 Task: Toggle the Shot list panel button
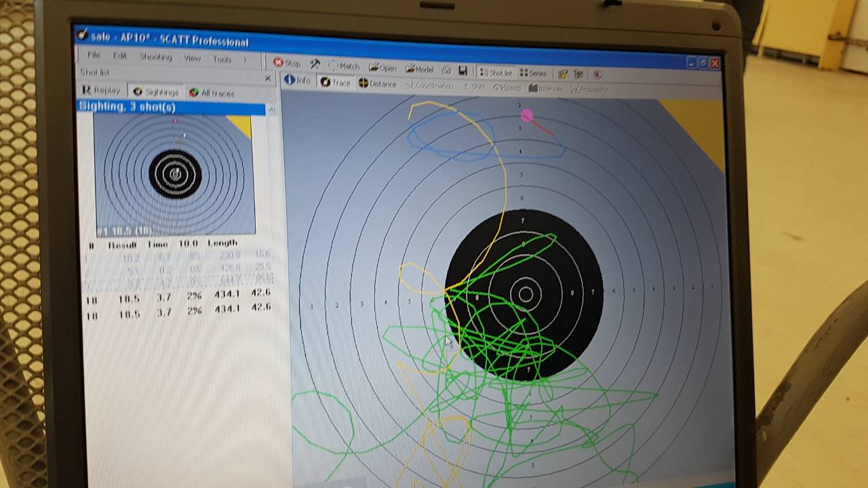496,72
